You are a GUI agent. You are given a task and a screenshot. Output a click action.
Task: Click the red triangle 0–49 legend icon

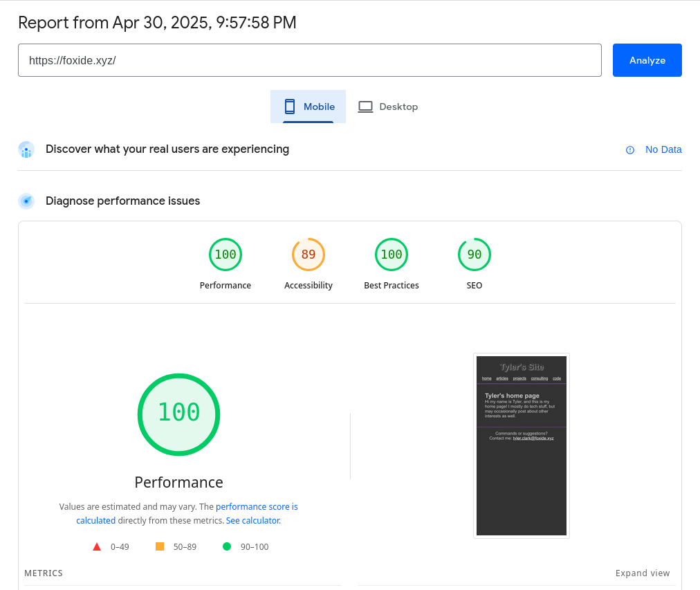pyautogui.click(x=97, y=546)
